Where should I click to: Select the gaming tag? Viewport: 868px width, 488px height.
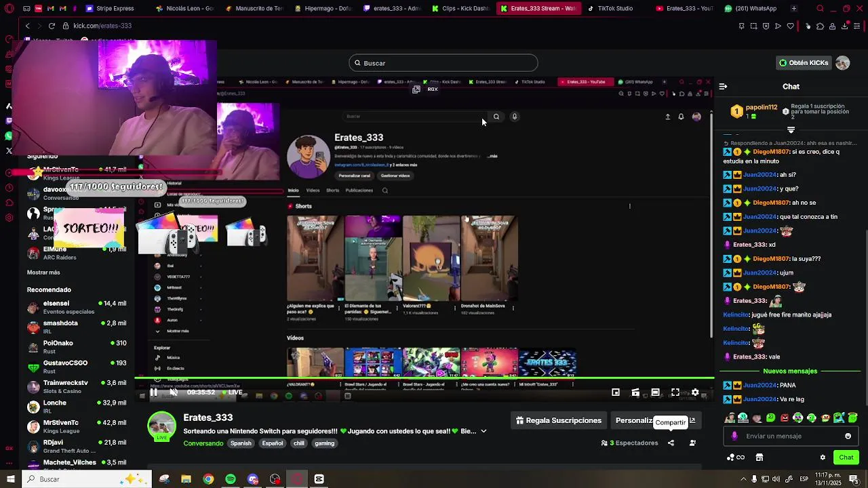325,443
